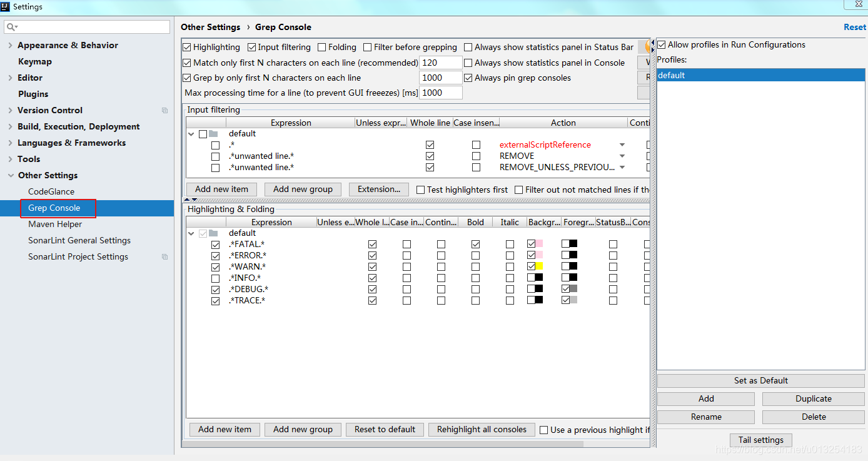Expand the Editor settings node
Viewport: 868px width, 461px height.
10,78
